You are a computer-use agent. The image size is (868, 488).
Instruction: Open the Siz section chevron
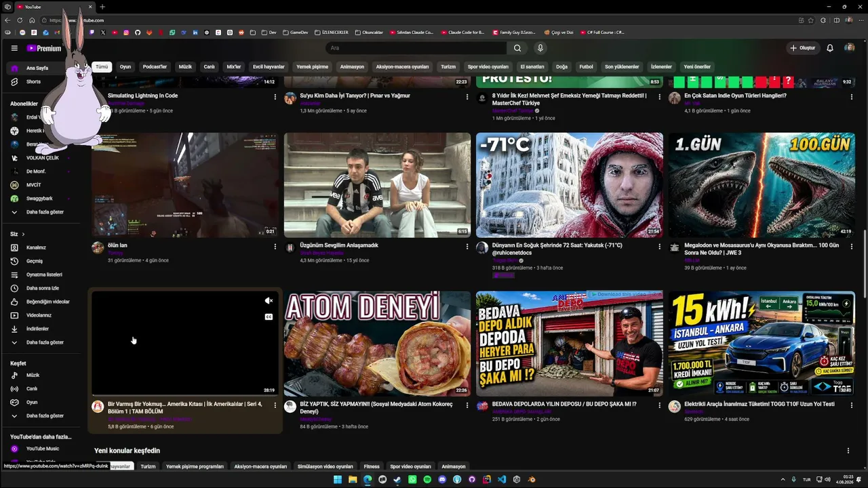(23, 234)
